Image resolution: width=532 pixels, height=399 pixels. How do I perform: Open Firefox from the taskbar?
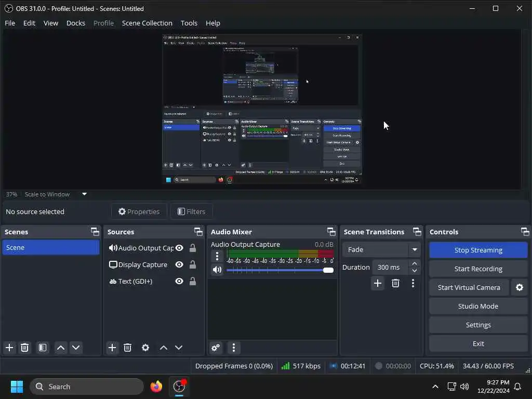[x=156, y=386]
